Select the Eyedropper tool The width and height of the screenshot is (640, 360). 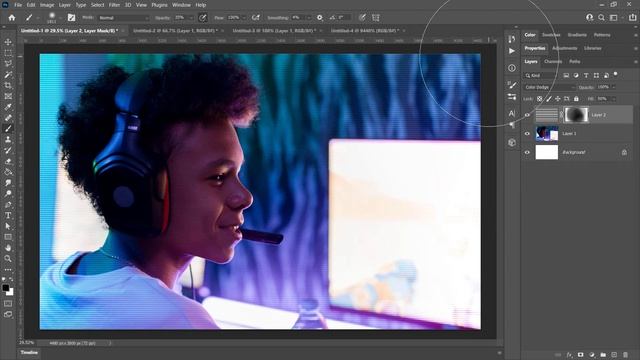pos(8,107)
